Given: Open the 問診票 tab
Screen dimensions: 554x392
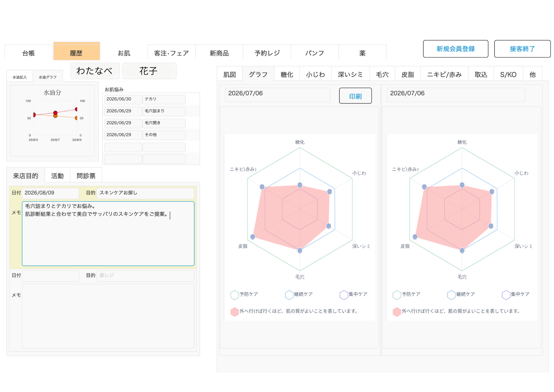Looking at the screenshot, I should (x=86, y=176).
